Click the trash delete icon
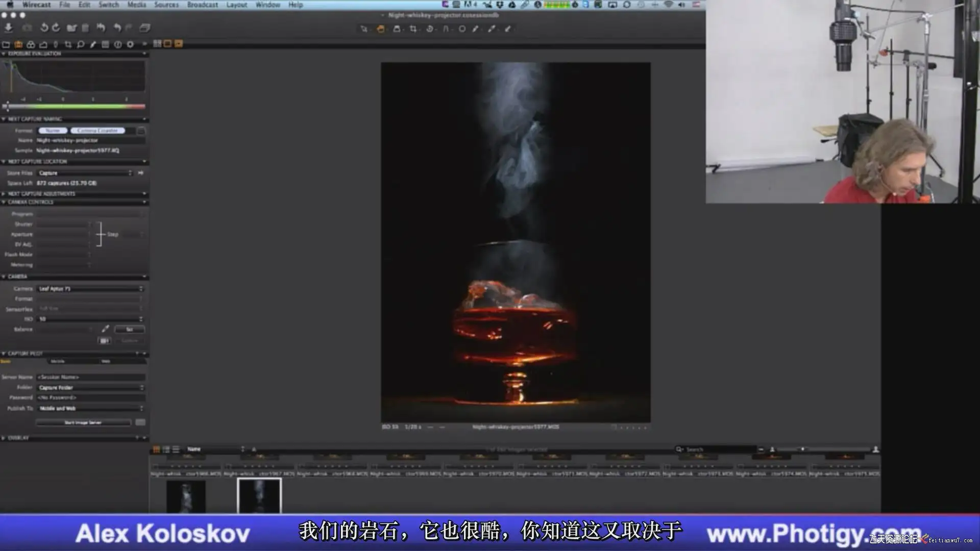The height and width of the screenshot is (551, 980). coord(85,28)
